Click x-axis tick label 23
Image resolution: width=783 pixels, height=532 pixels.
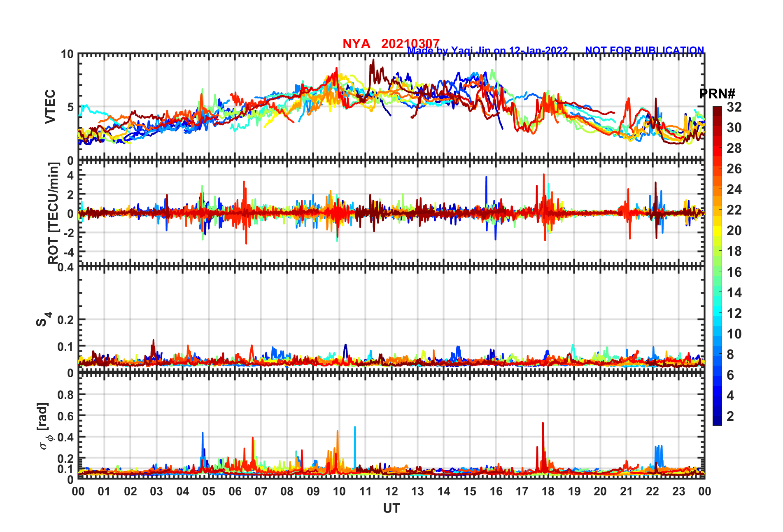click(x=678, y=491)
